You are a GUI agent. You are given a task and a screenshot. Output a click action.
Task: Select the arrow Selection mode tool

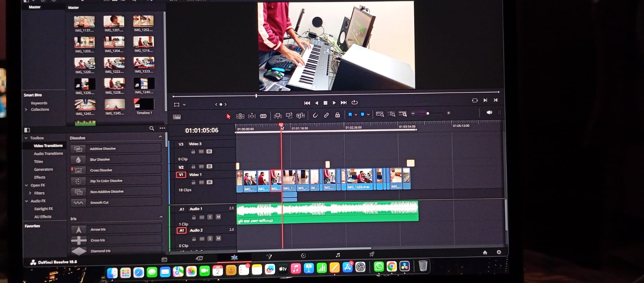point(229,116)
